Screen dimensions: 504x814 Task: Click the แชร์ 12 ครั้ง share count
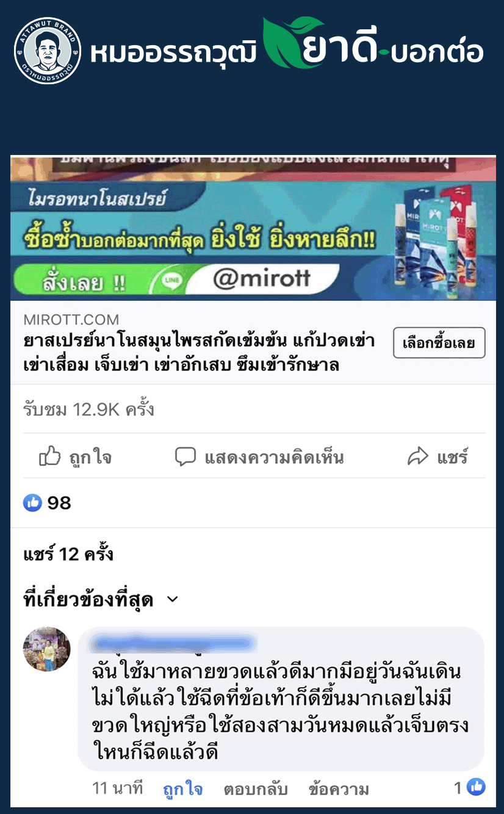coord(68,554)
